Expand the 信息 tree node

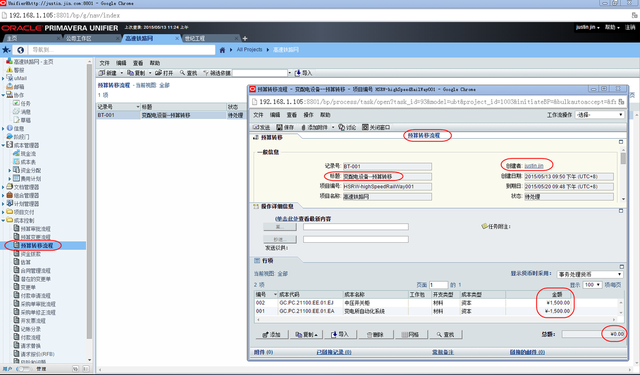pyautogui.click(x=3, y=129)
